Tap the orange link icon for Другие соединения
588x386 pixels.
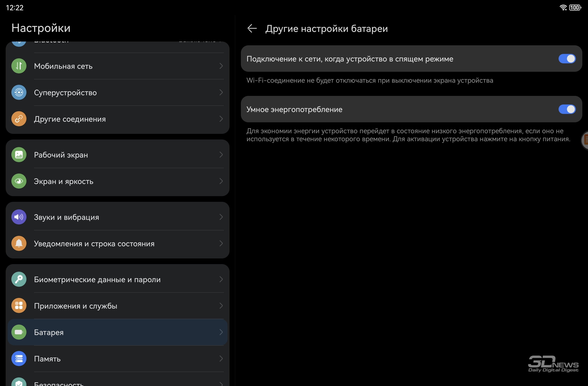[19, 119]
